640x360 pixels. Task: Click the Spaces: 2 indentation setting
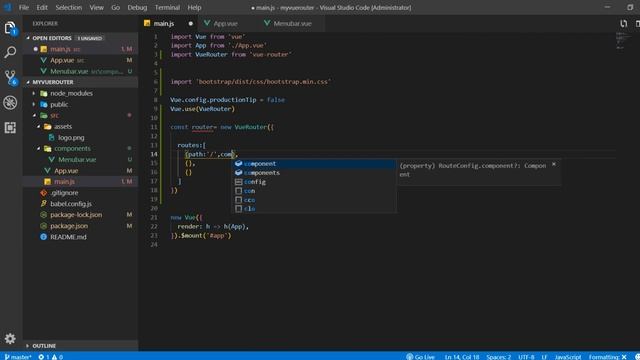pos(498,357)
